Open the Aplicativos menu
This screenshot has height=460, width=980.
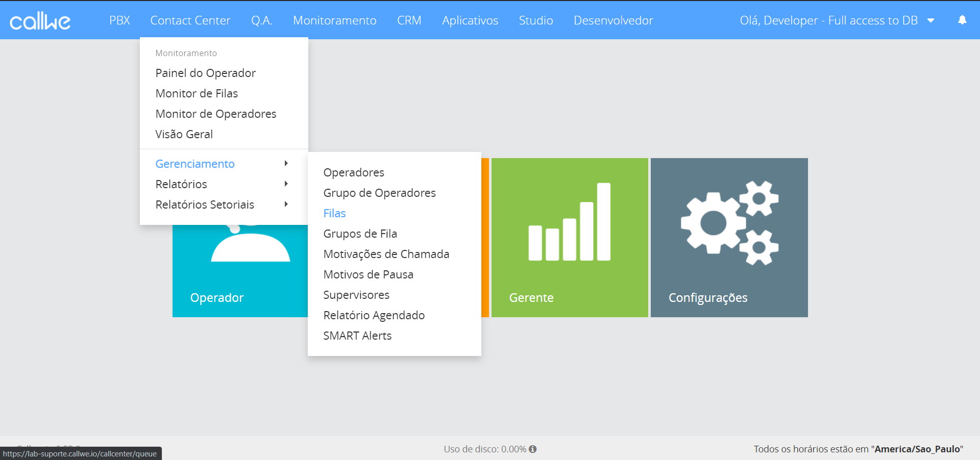click(x=470, y=20)
